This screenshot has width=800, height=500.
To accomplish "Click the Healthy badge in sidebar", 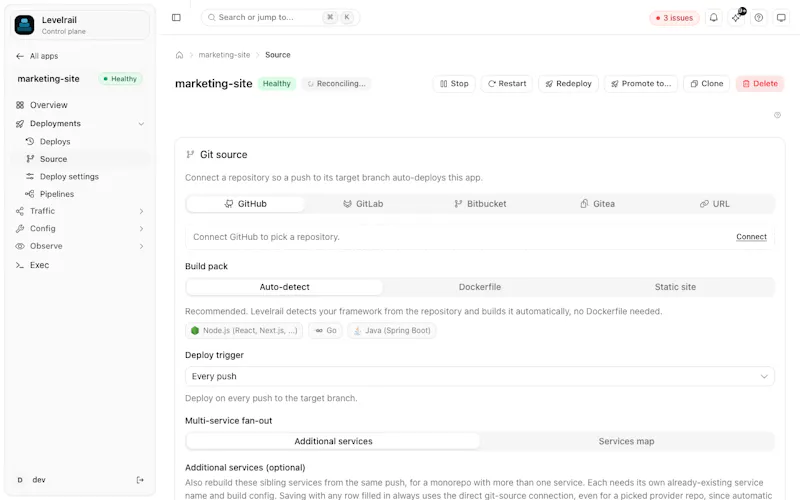I will point(120,79).
